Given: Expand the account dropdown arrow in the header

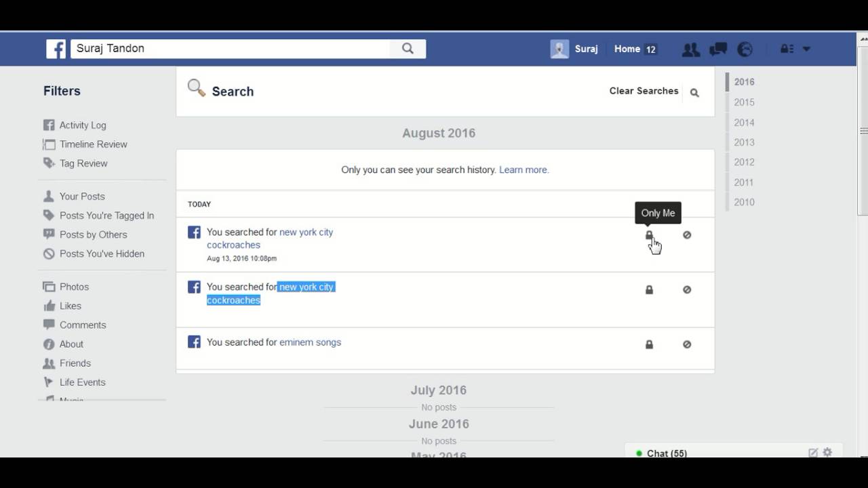Looking at the screenshot, I should click(x=806, y=49).
